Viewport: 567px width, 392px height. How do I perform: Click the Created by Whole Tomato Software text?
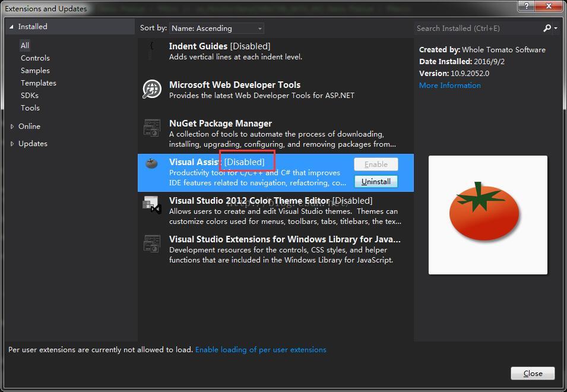click(482, 49)
